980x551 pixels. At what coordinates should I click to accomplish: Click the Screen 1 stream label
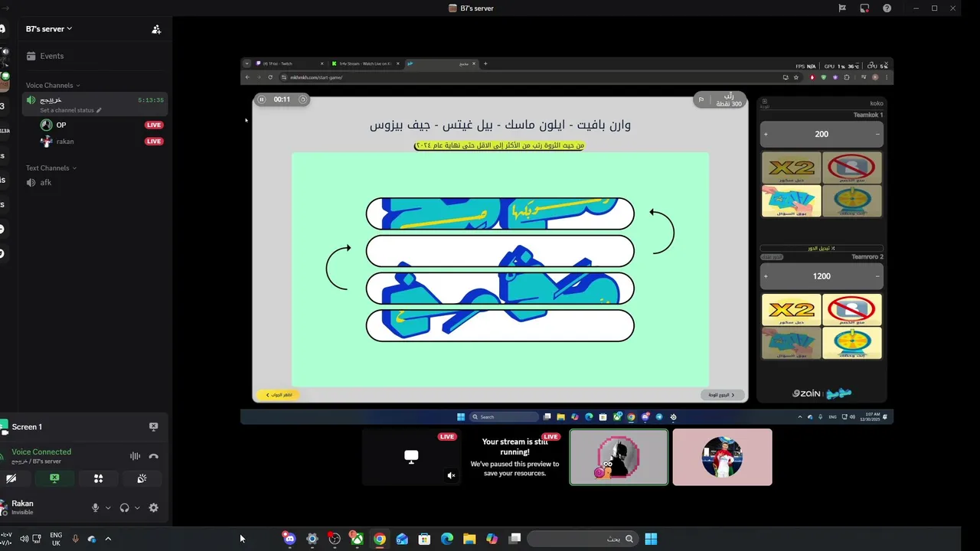point(27,427)
